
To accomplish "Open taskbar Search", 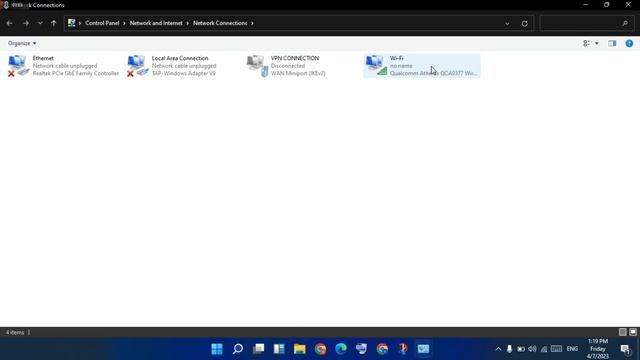I will point(238,349).
